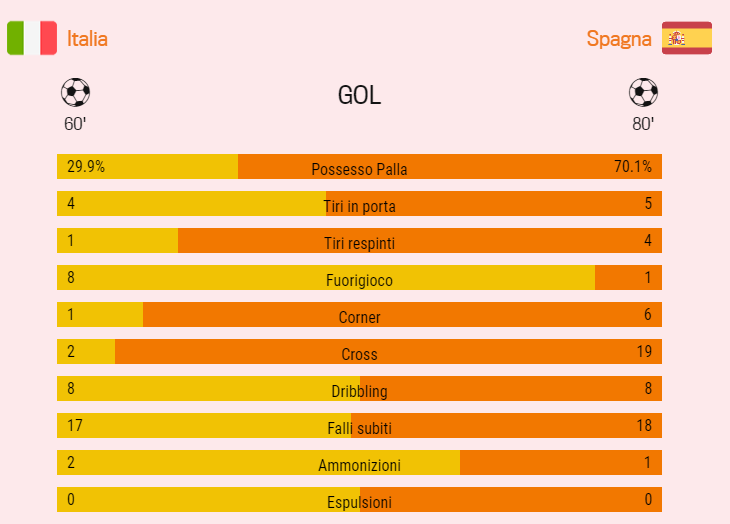The width and height of the screenshot is (730, 524).
Task: Click the Spain flag icon
Action: point(687,38)
